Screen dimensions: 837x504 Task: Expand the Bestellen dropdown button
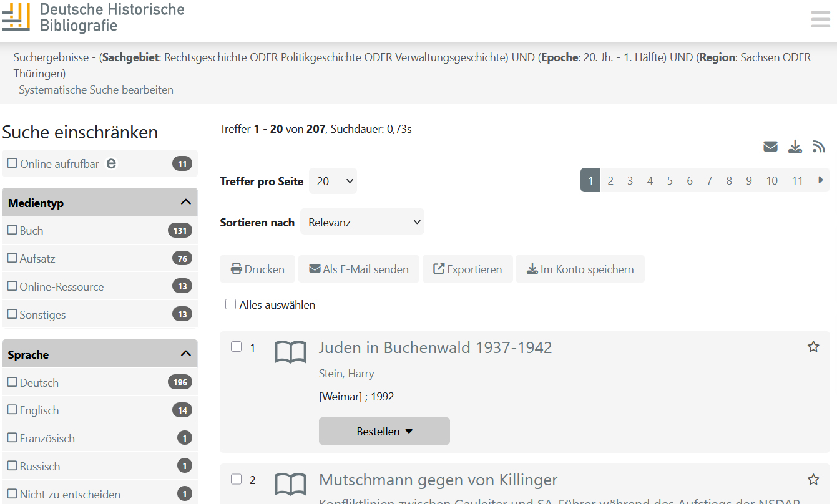tap(384, 431)
